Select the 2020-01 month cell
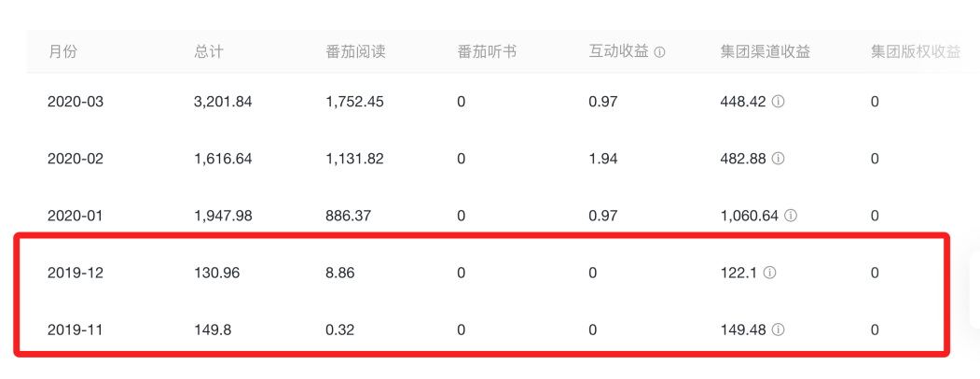 [76, 216]
